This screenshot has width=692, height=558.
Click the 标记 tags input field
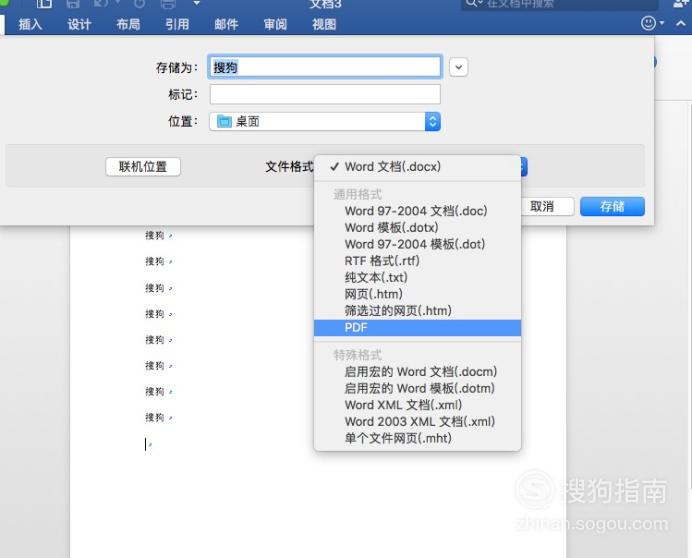click(x=325, y=94)
